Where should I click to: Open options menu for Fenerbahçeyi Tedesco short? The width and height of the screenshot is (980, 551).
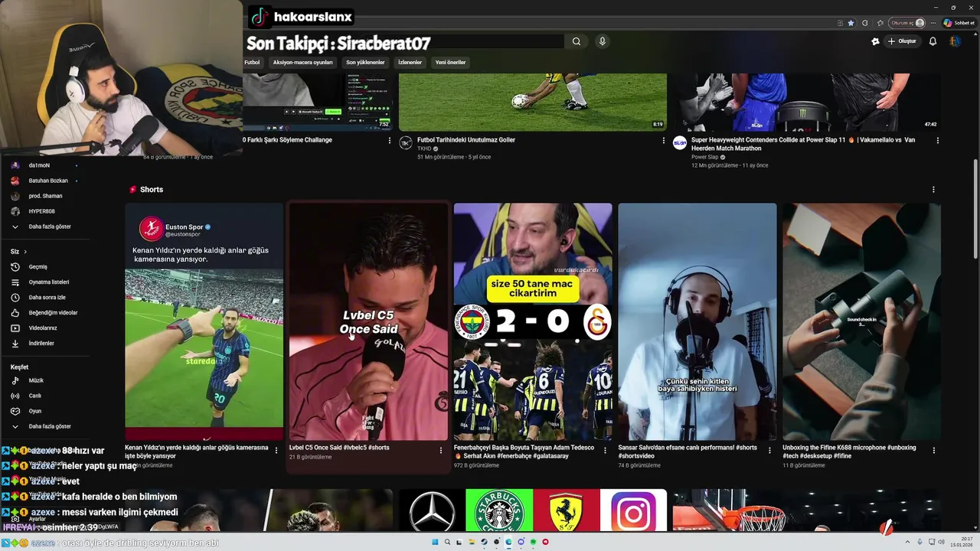[x=606, y=450]
